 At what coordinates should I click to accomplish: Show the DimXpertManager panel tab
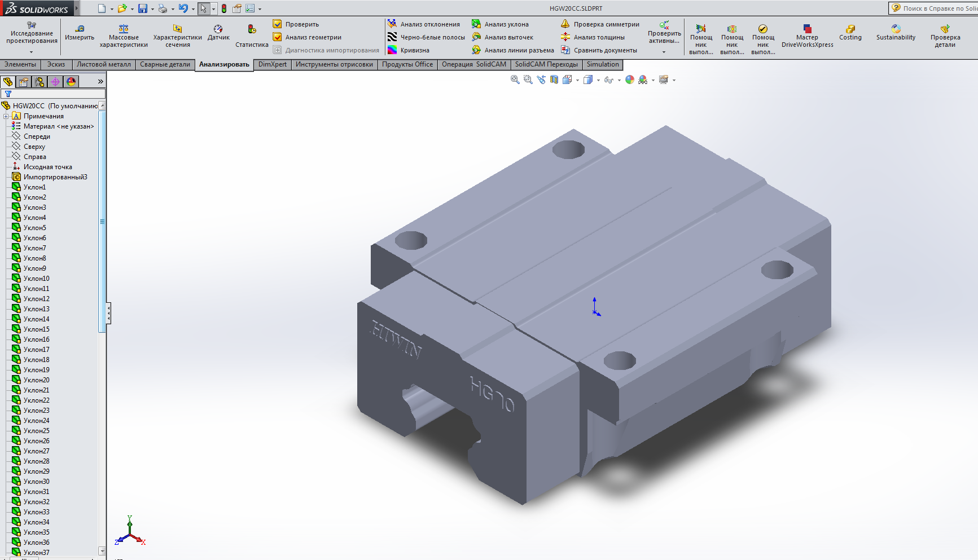(x=55, y=82)
